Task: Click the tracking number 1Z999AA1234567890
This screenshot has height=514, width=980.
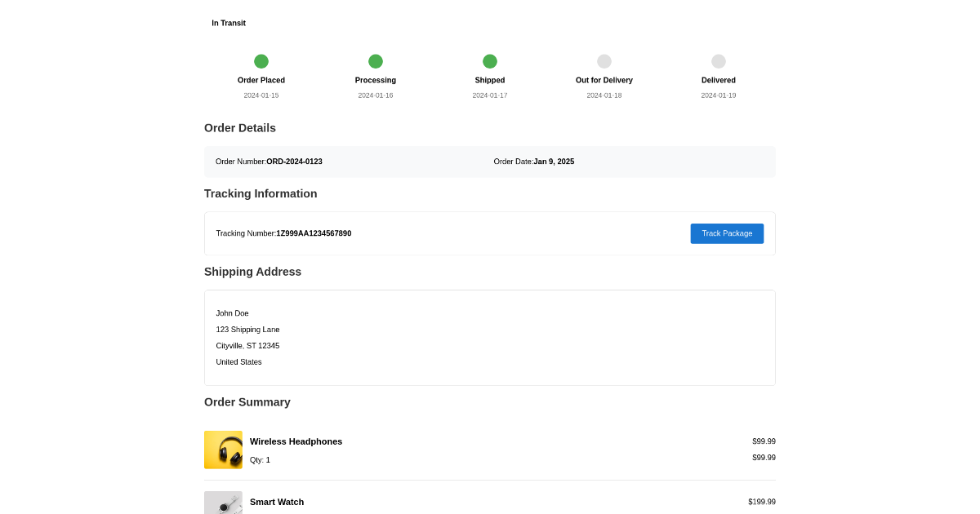Action: click(x=314, y=233)
